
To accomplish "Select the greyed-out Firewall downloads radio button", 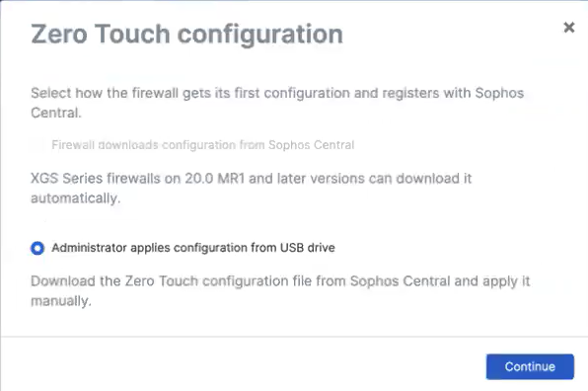I will tap(37, 145).
